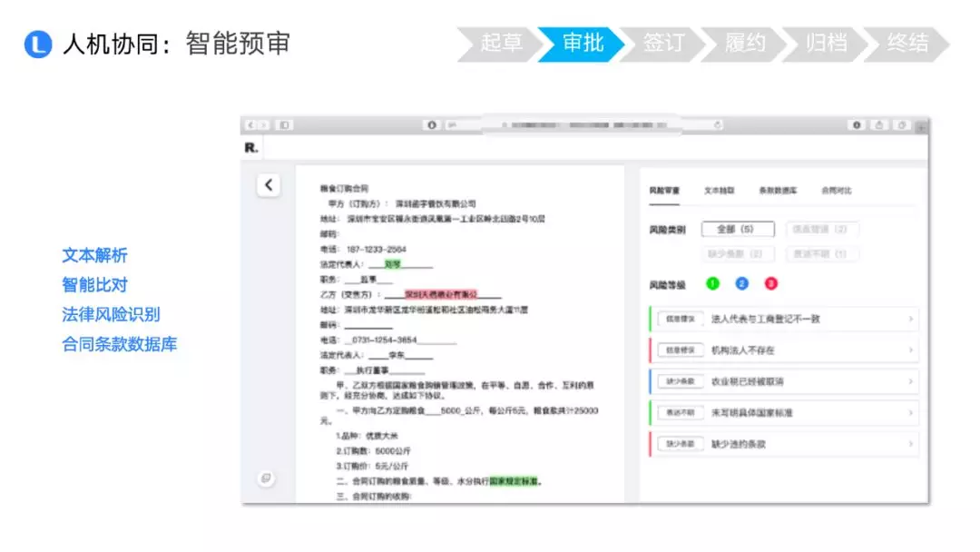Viewport: 980px width, 552px height.
Task: Click the 合同条款数据库 feature link
Action: tap(120, 344)
